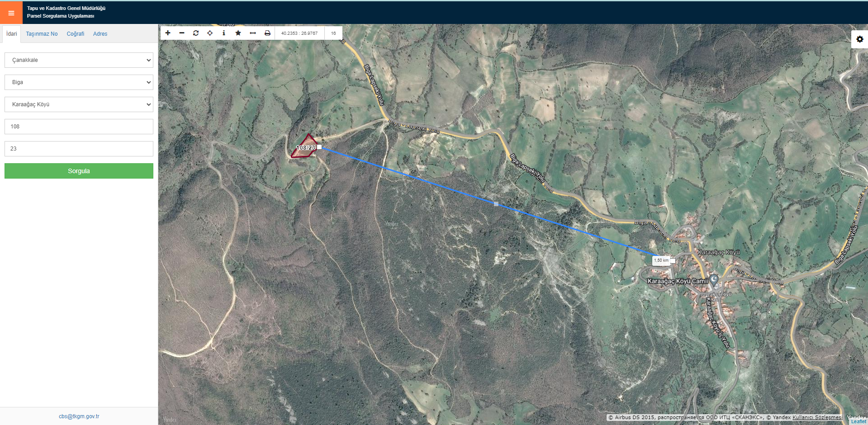
Task: Expand the Çanakkale province dropdown
Action: tap(79, 60)
